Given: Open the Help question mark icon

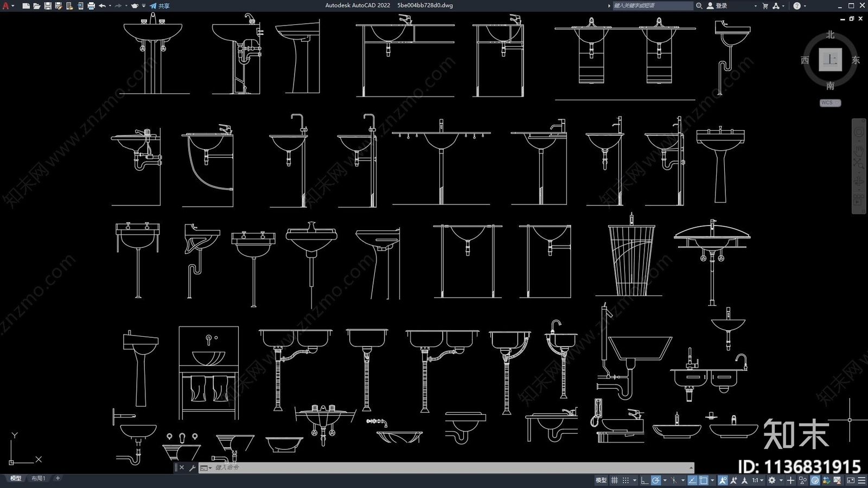Looking at the screenshot, I should [x=797, y=5].
